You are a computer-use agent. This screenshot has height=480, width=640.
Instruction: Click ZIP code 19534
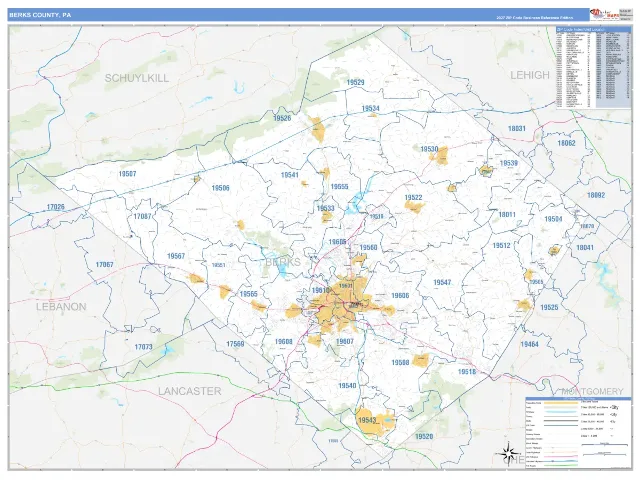371,109
